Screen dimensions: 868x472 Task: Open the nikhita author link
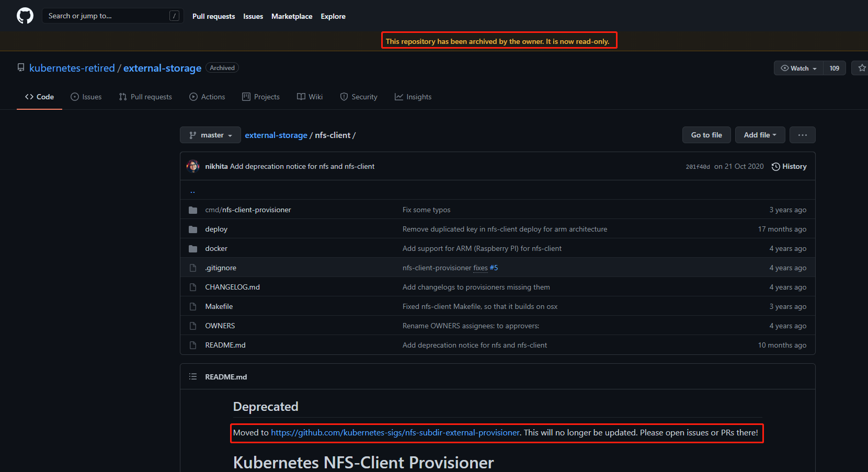[216, 166]
